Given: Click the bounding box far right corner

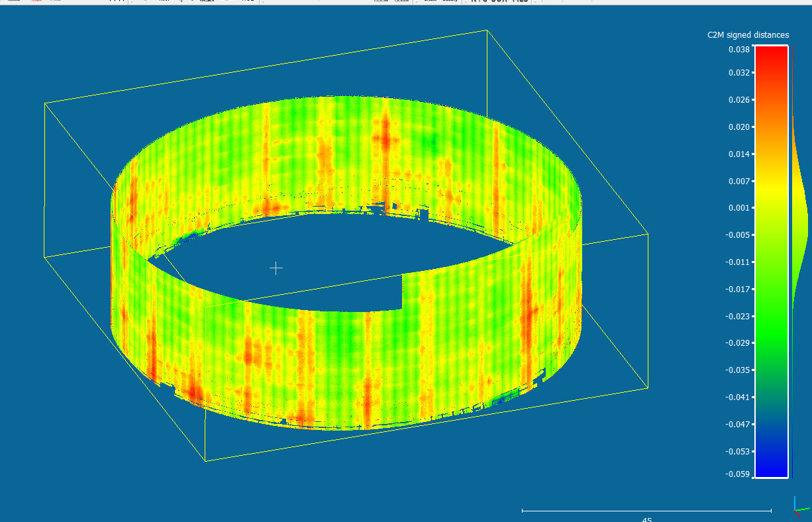Looking at the screenshot, I should 647,234.
